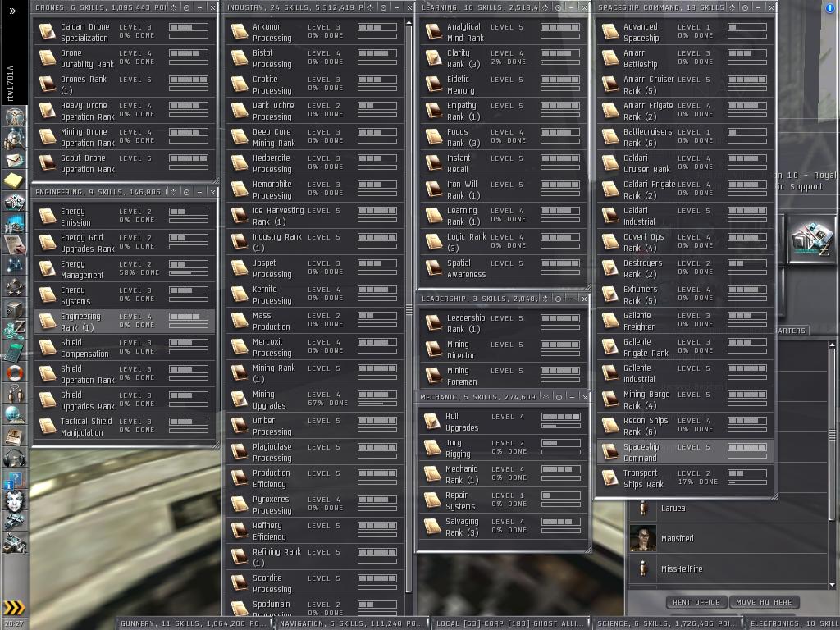Open the Local chat channel tab
The height and width of the screenshot is (630, 840).
pos(510,623)
